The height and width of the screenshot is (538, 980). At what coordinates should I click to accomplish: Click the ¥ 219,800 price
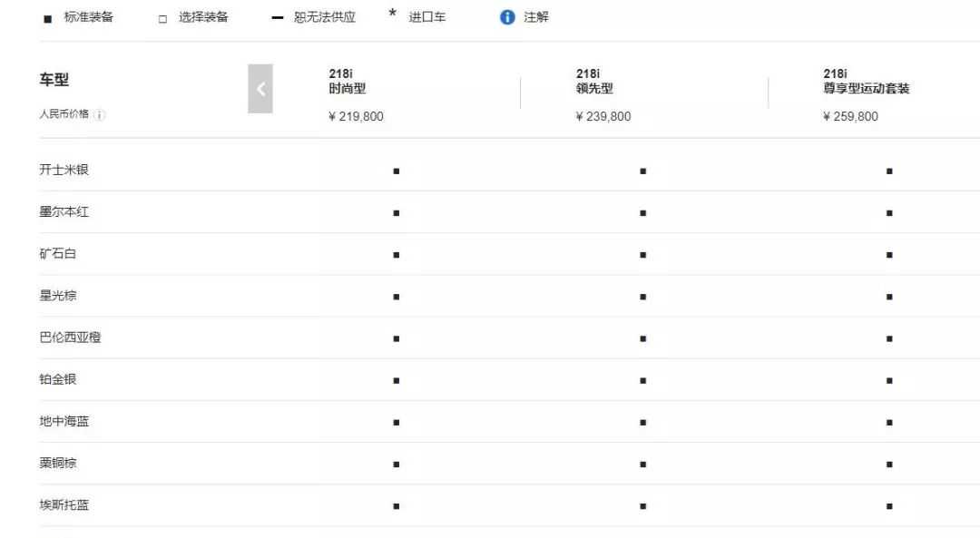[357, 116]
